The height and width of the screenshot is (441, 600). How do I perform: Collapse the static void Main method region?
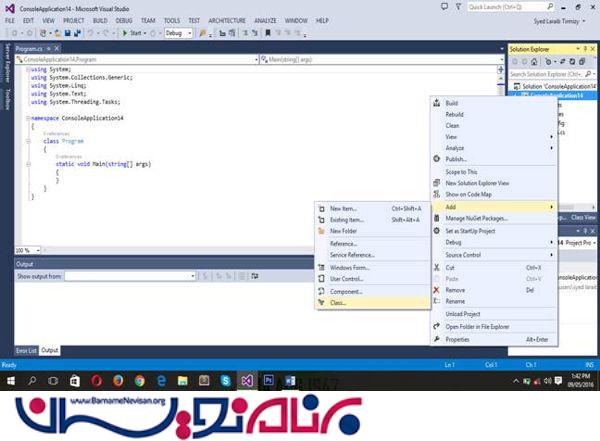click(28, 164)
